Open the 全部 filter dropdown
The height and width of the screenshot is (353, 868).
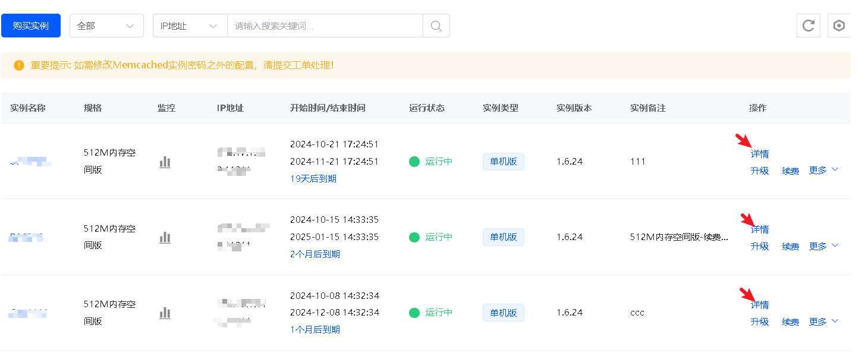pyautogui.click(x=106, y=26)
